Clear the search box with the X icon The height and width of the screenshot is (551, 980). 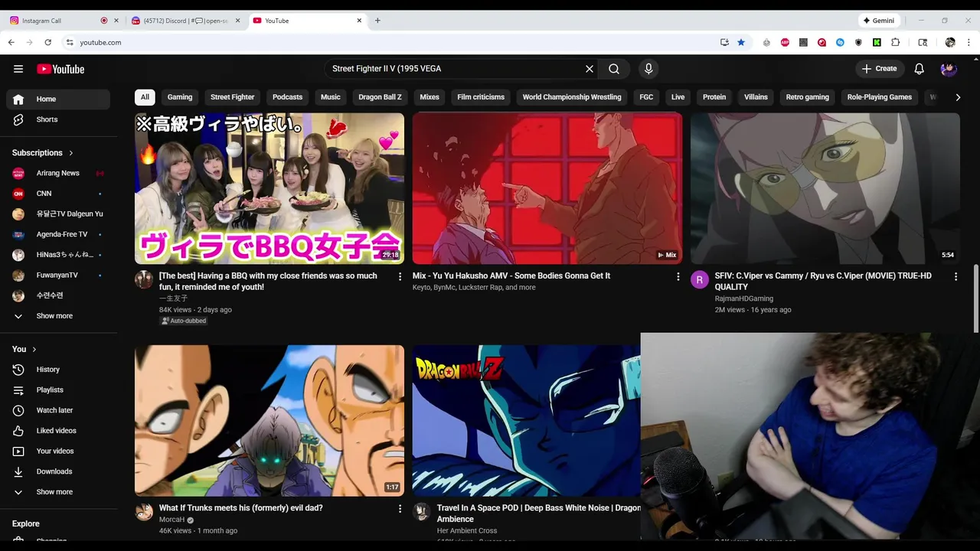[x=590, y=69]
